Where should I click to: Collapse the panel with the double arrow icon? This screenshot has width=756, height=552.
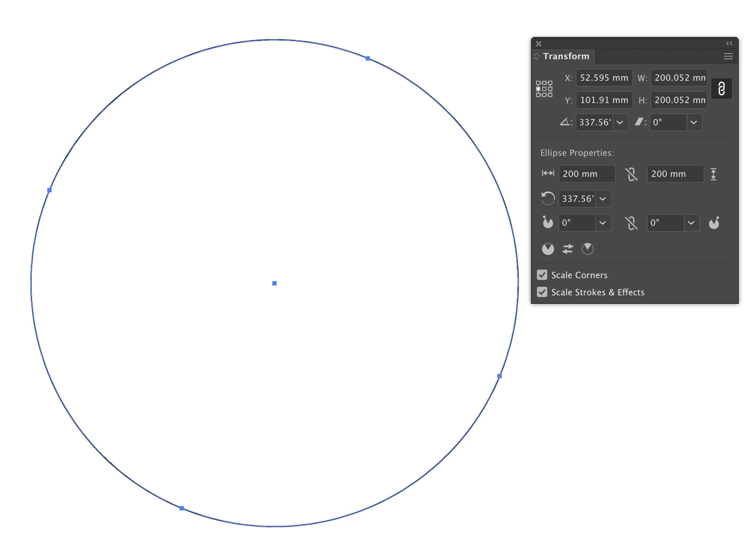click(729, 43)
